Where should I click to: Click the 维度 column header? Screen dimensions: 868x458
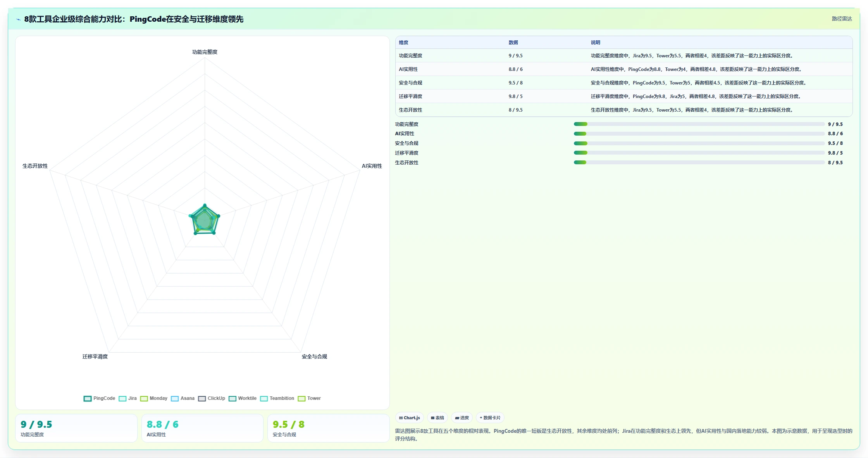pos(403,43)
